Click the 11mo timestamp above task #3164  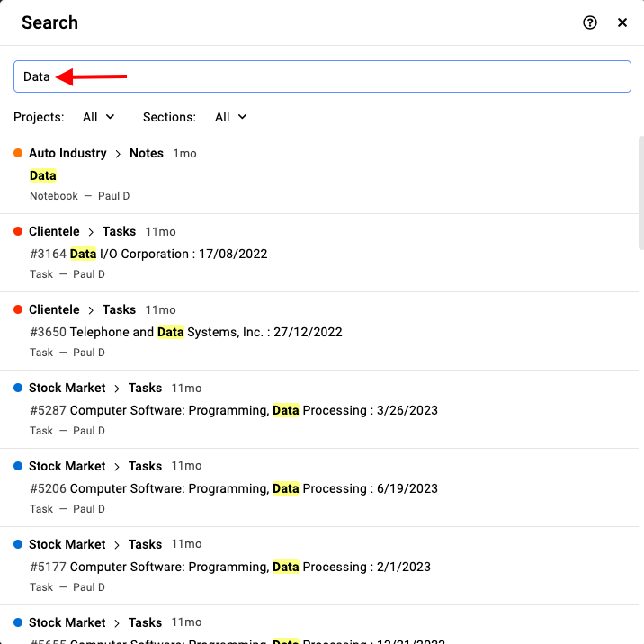[x=161, y=232]
